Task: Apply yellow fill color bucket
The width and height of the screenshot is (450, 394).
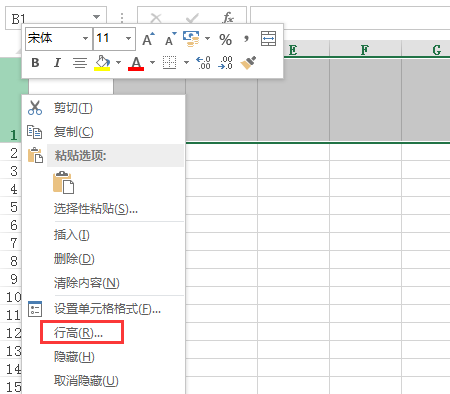Action: tap(102, 63)
